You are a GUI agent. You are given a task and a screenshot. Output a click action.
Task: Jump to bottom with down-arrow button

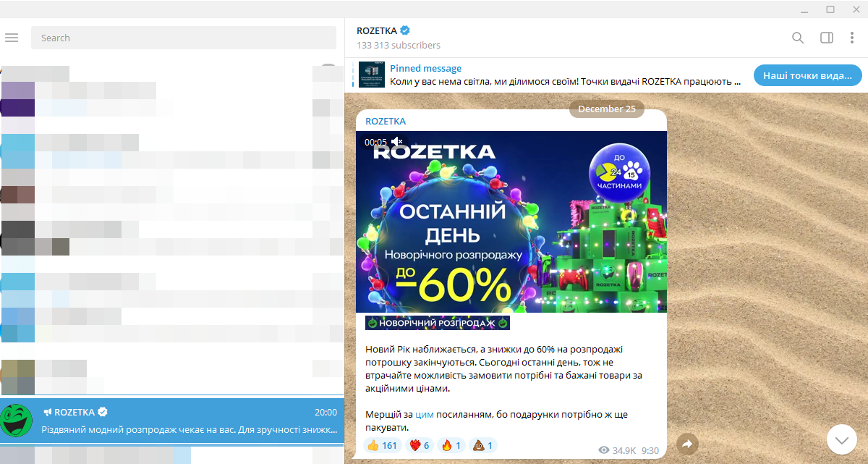[841, 439]
